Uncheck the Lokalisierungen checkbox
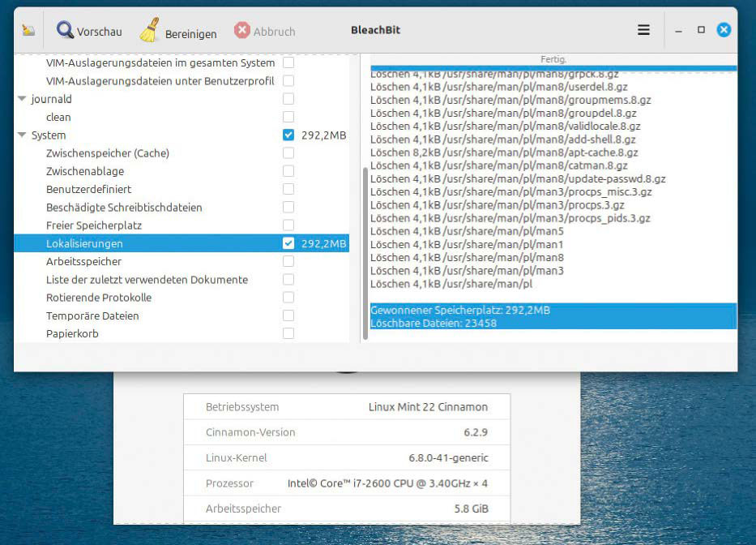 point(288,242)
